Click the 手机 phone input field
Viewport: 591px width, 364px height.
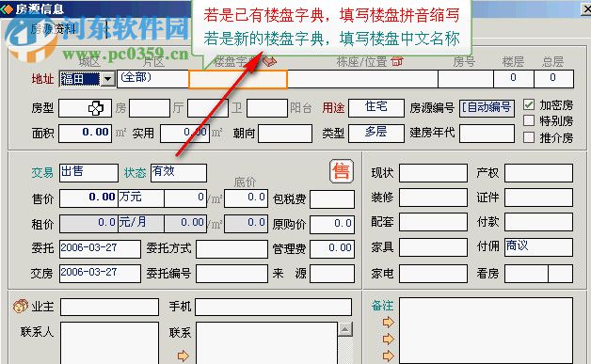point(274,307)
